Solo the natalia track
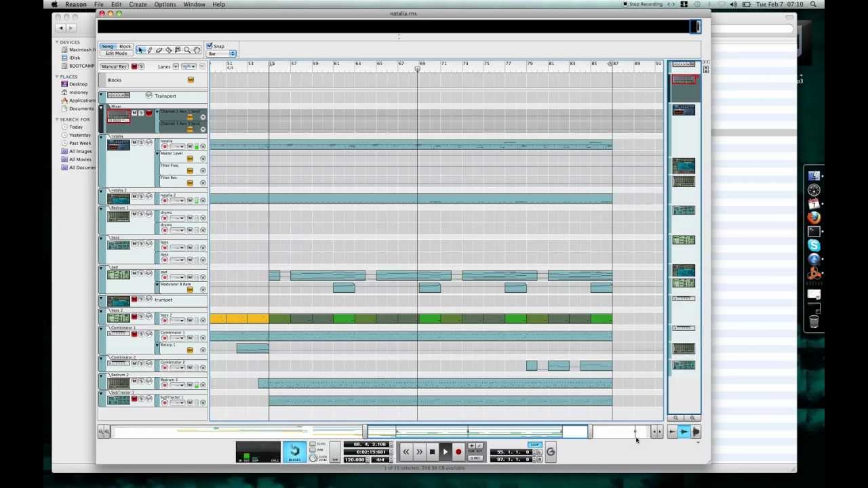The height and width of the screenshot is (488, 868). point(140,142)
